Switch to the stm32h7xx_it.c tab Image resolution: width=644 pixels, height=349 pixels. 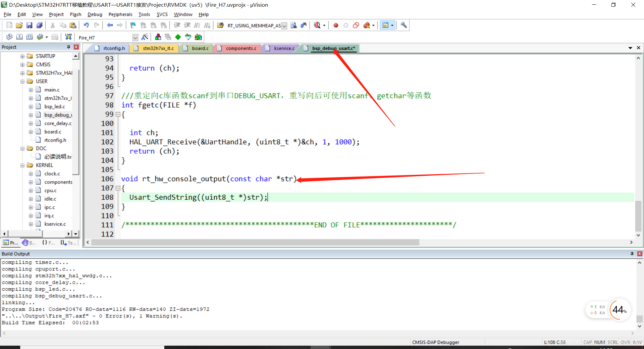pos(154,48)
